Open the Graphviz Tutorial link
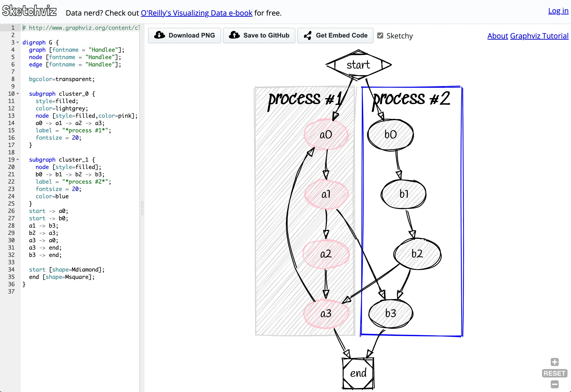571x392 pixels. pos(539,36)
